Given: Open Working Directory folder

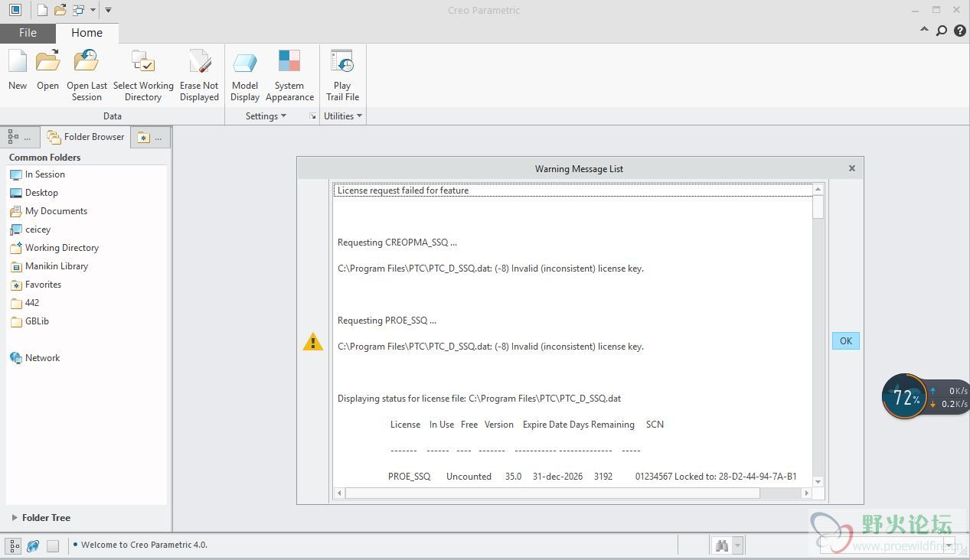Looking at the screenshot, I should tap(61, 248).
